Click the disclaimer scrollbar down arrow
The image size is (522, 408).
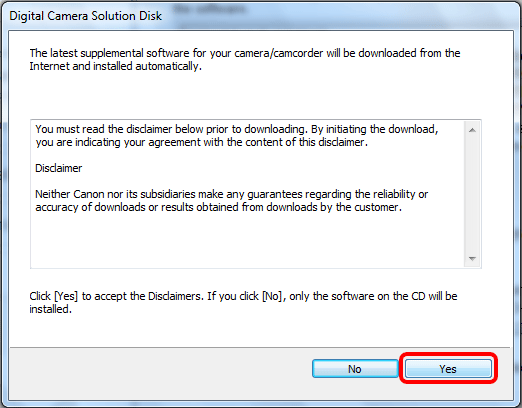coord(472,258)
